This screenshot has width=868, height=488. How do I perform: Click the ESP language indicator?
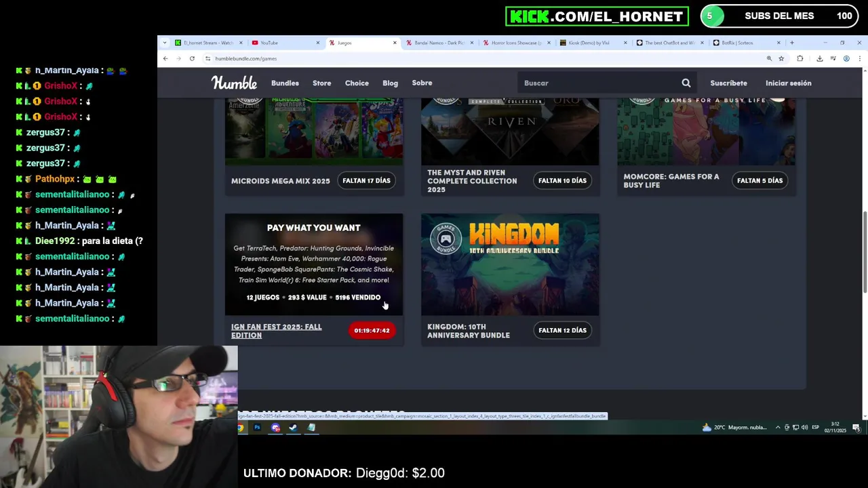[x=815, y=428]
